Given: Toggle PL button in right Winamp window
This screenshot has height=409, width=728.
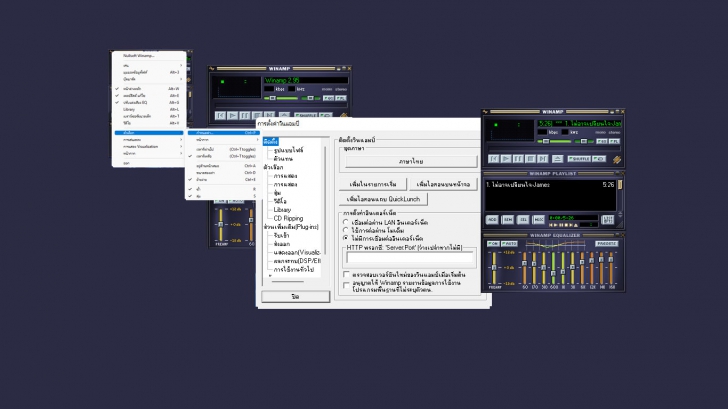Looking at the screenshot, I should [x=614, y=141].
